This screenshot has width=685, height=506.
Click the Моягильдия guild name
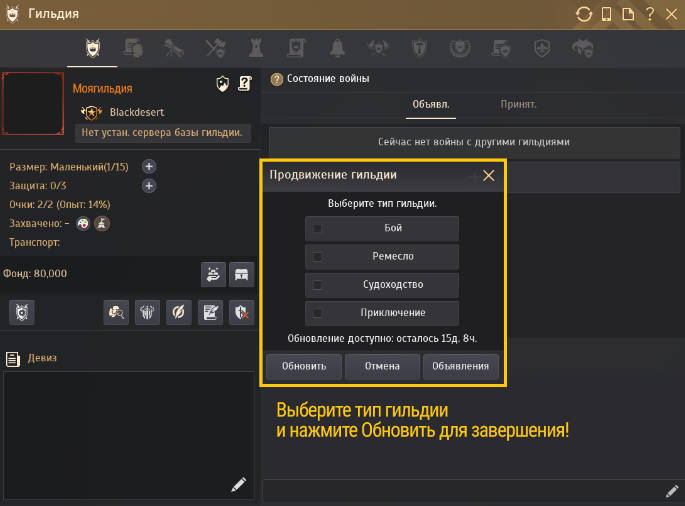pos(102,89)
